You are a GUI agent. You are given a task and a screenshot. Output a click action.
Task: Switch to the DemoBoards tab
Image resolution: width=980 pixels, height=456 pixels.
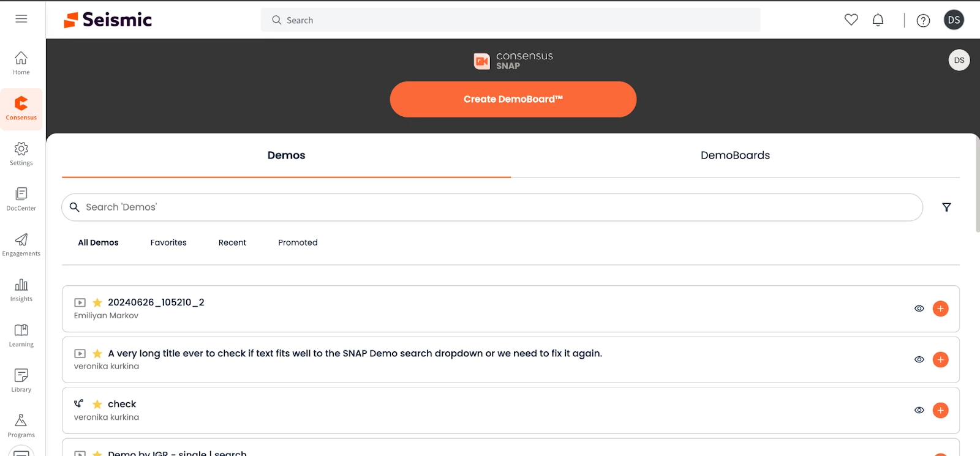pyautogui.click(x=735, y=155)
